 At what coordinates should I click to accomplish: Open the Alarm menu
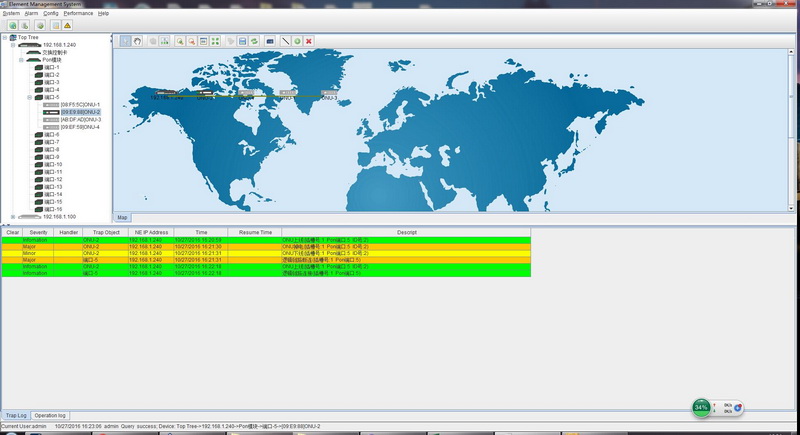30,13
